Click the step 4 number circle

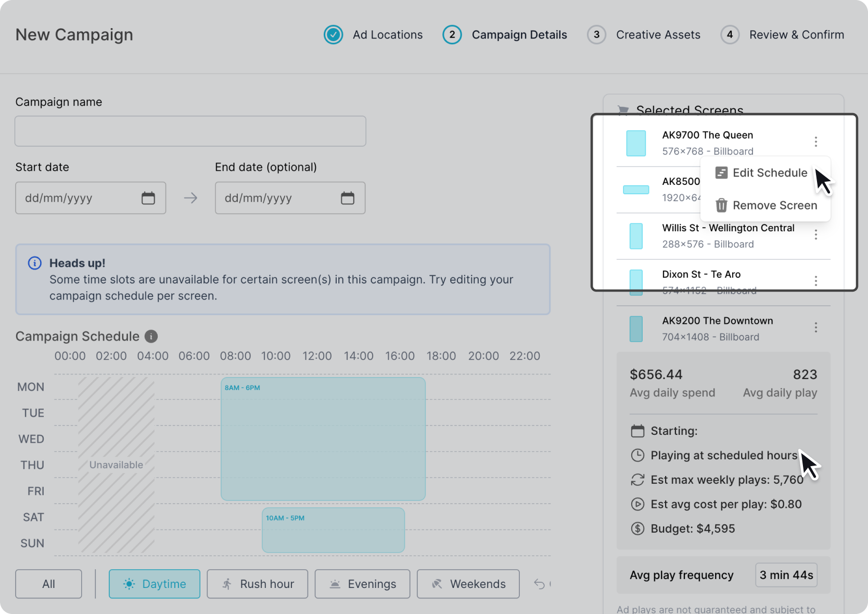pyautogui.click(x=730, y=35)
